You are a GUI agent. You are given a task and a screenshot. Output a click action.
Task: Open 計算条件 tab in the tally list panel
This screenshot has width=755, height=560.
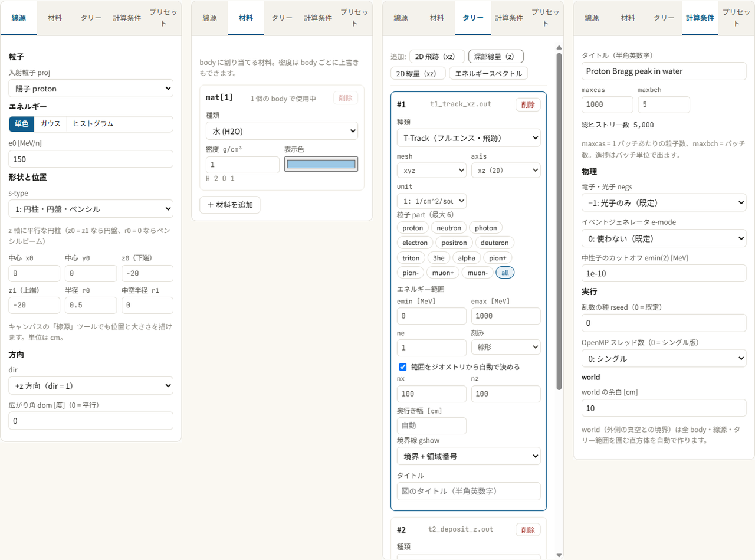point(509,18)
